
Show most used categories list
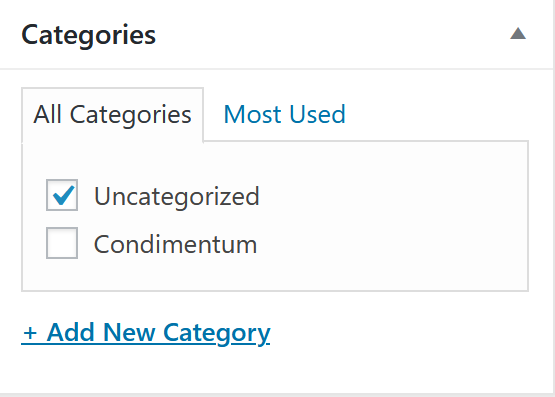pos(285,114)
